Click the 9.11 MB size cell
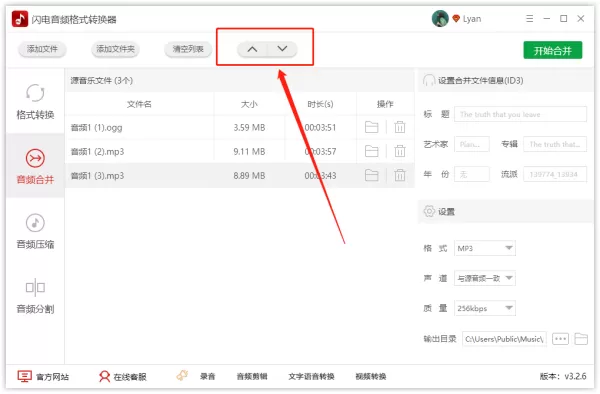The width and height of the screenshot is (600, 394). 249,151
